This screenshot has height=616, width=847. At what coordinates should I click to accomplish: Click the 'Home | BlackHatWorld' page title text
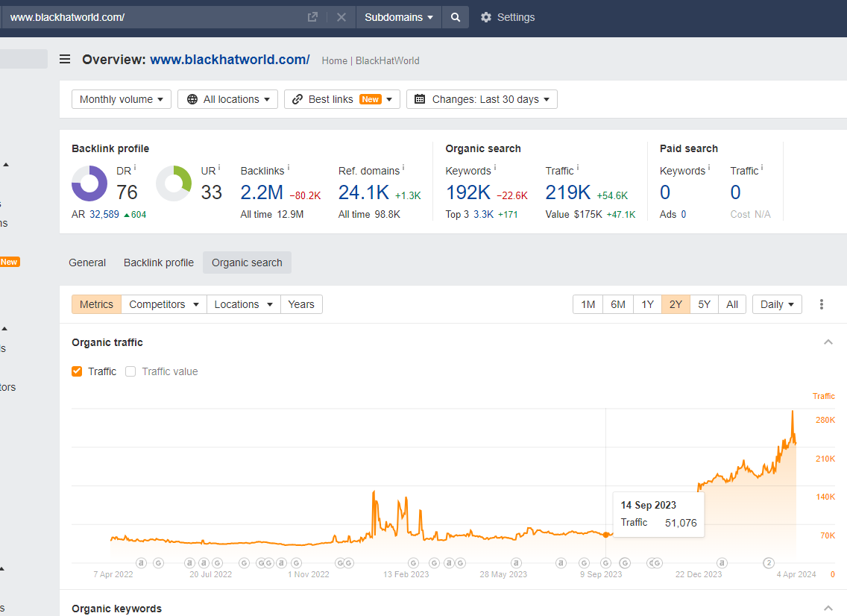coord(371,60)
